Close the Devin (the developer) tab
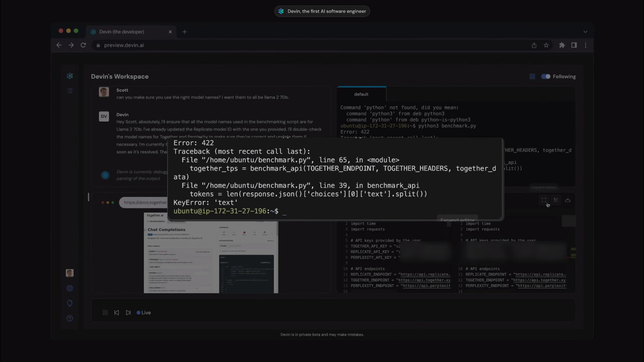 coord(170,32)
